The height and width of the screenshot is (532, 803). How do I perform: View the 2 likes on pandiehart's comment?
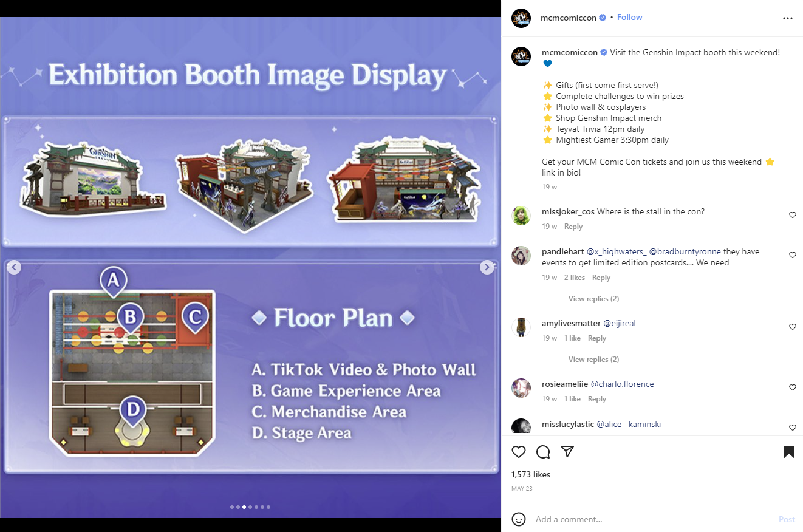tap(575, 278)
